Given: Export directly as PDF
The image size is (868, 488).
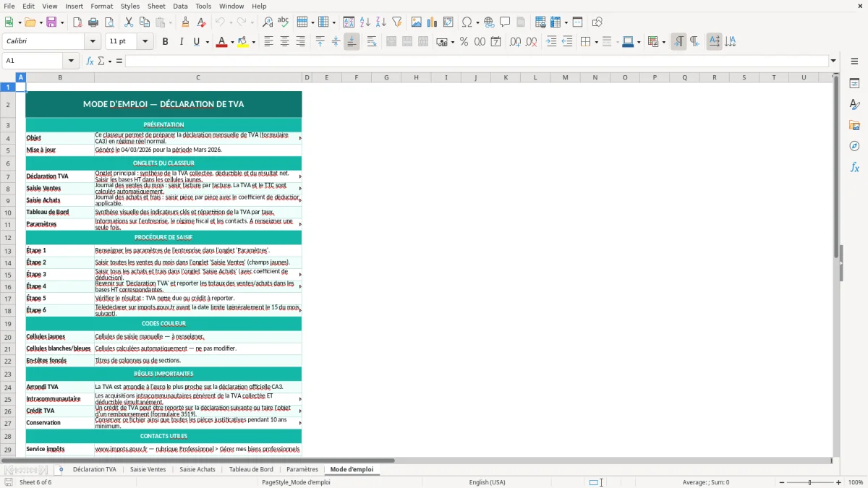Looking at the screenshot, I should tap(77, 22).
